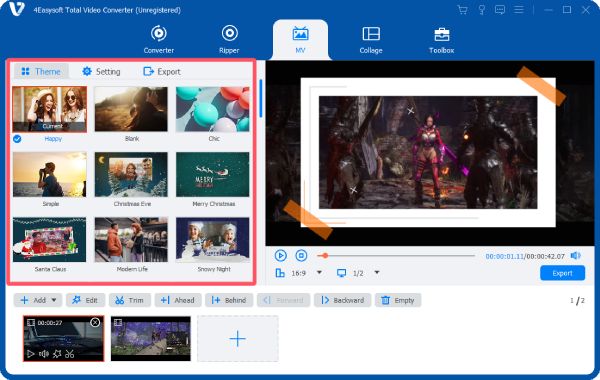Open the Ripper module
600x380 pixels.
[x=229, y=39]
